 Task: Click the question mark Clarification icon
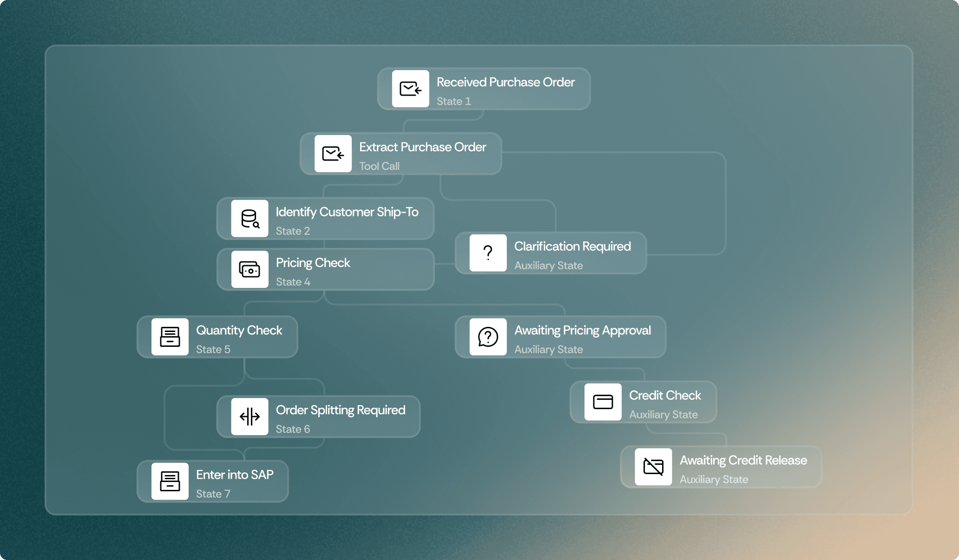coord(488,253)
